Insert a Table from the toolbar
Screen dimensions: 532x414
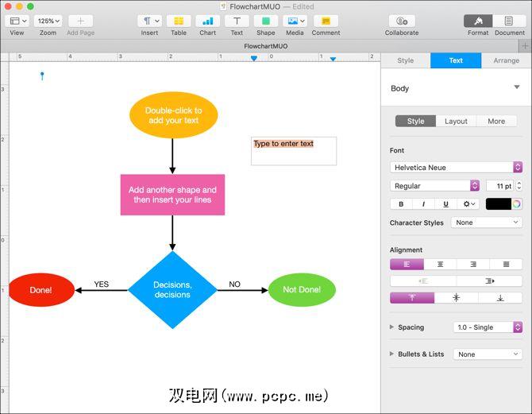[x=179, y=21]
